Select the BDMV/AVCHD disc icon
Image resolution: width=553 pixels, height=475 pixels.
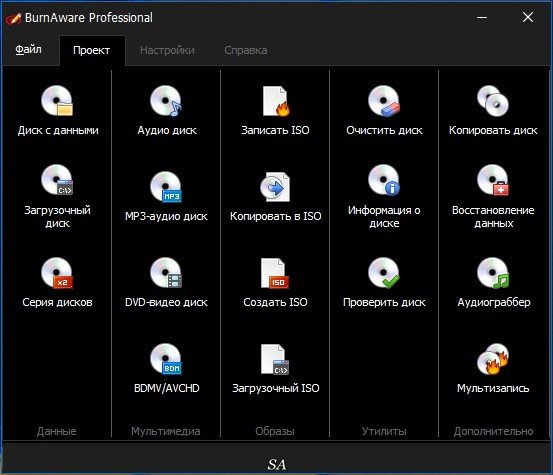[166, 359]
